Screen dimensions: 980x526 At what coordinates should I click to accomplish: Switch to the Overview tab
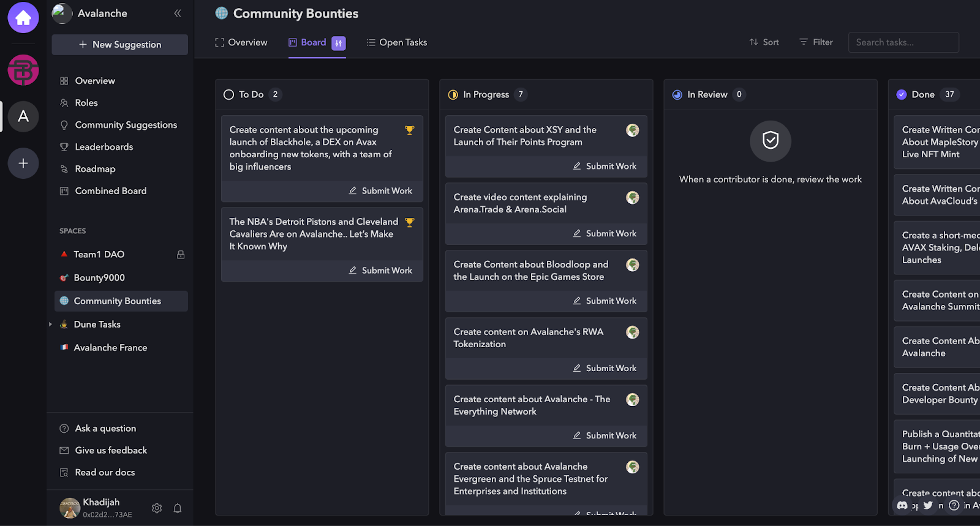point(241,42)
